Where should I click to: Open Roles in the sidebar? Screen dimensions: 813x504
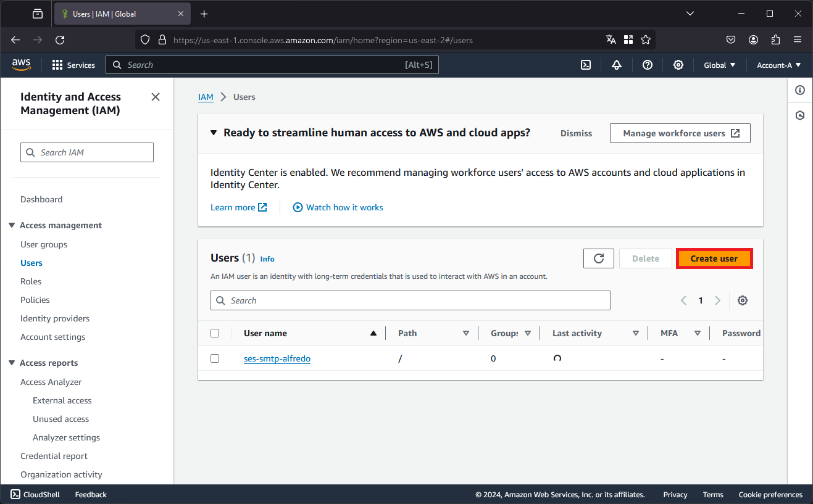tap(31, 281)
